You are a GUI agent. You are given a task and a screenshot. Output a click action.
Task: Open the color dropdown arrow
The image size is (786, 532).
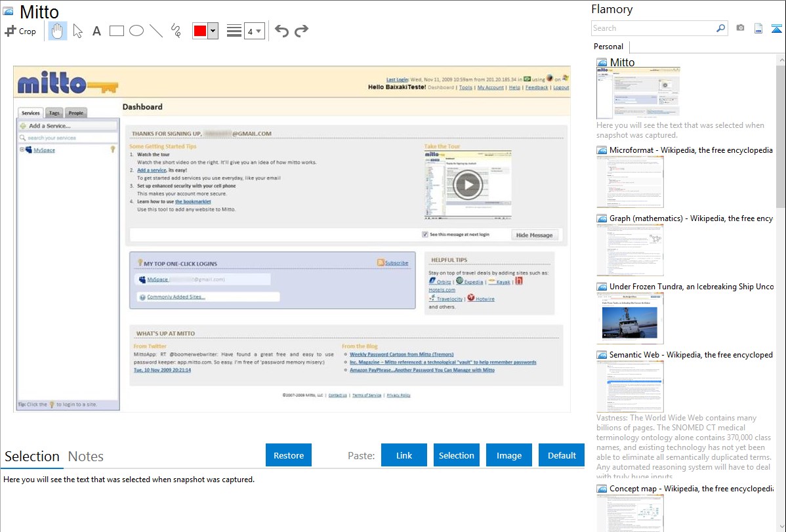[x=213, y=31]
